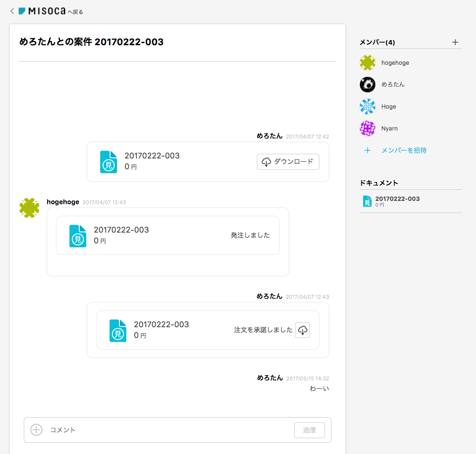Click cloud download icon beside 注文を承諾しました
Viewport: 476px width, 454px height.
pos(303,330)
